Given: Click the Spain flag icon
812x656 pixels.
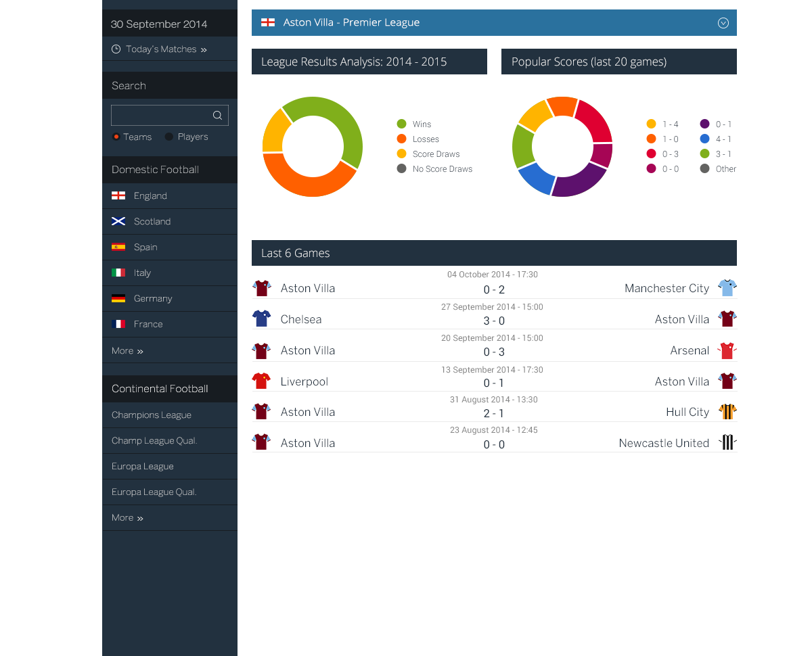Looking at the screenshot, I should (118, 247).
